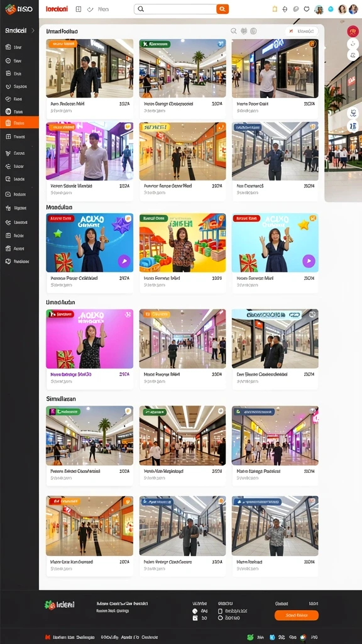Open the grid layout icon beside the logo text
Viewport: 362px width, 644px height.
pos(79,9)
